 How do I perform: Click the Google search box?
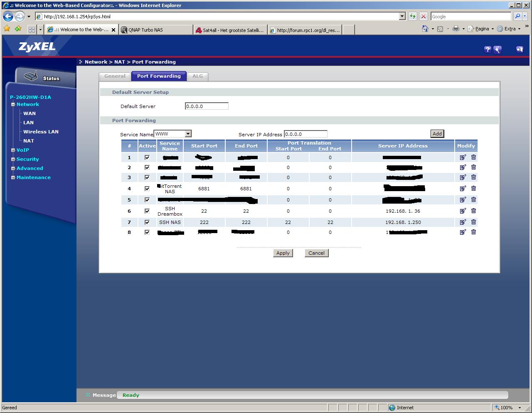(x=471, y=16)
